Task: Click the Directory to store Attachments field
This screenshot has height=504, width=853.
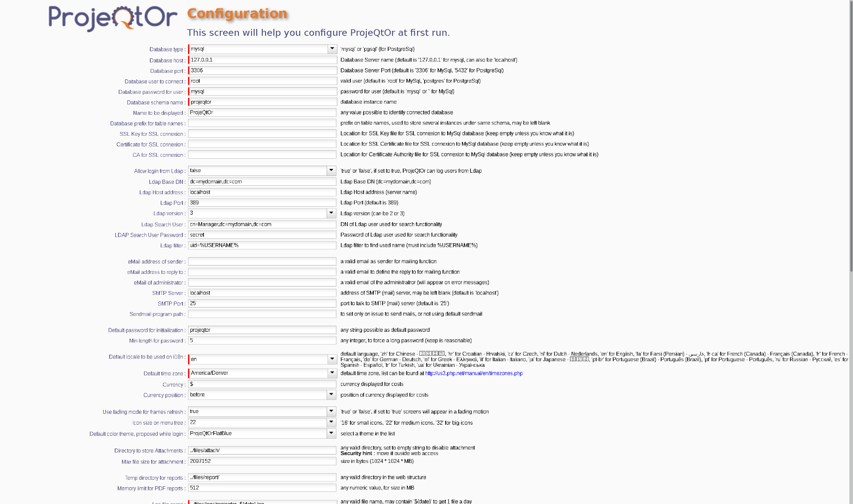Action: point(262,451)
